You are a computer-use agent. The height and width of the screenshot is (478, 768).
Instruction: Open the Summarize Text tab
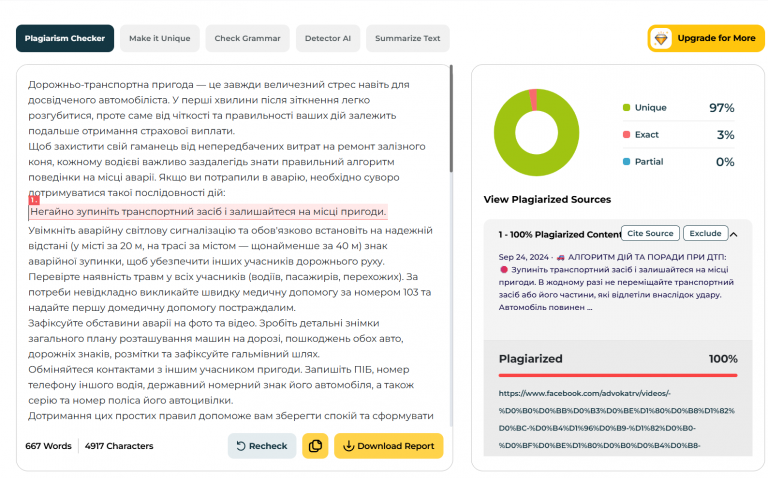(408, 38)
